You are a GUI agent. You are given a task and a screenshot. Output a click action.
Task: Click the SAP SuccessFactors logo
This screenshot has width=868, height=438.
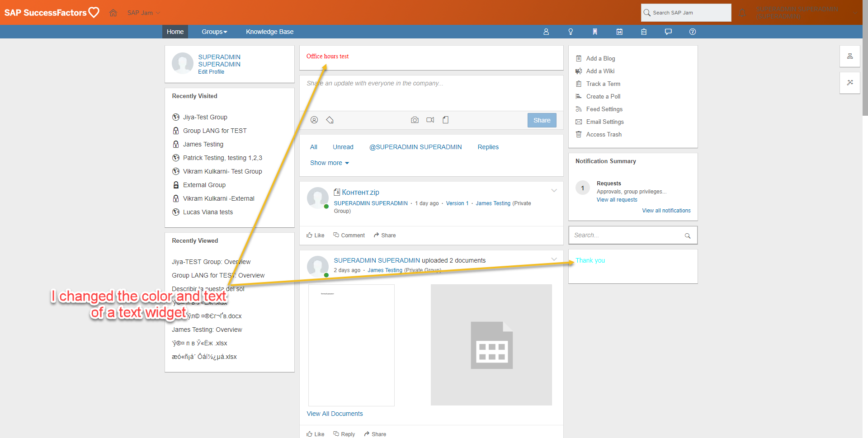(52, 12)
